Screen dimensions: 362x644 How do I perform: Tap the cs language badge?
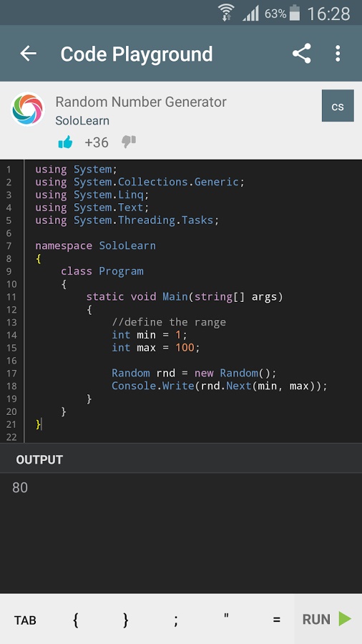[x=338, y=106]
